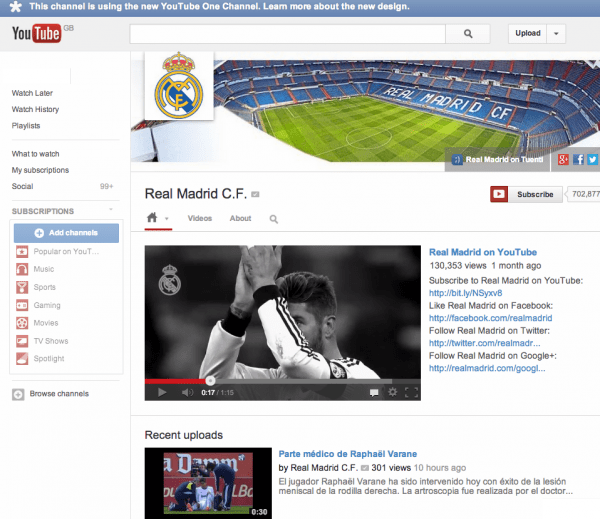Image resolution: width=600 pixels, height=519 pixels.
Task: Click Learn more about new design link
Action: click(x=336, y=7)
